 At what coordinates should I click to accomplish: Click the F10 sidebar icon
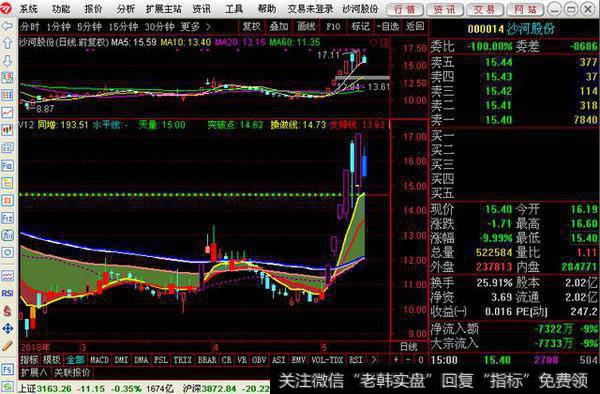pos(7,166)
